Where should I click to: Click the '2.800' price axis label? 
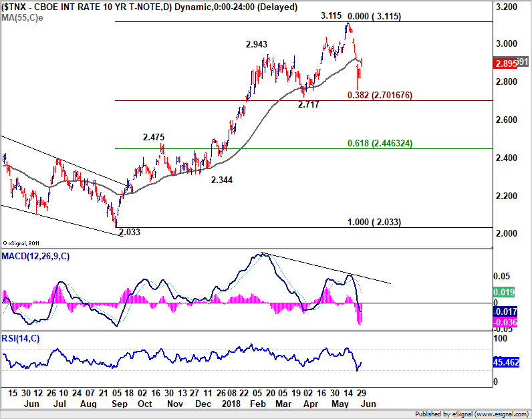pyautogui.click(x=506, y=82)
